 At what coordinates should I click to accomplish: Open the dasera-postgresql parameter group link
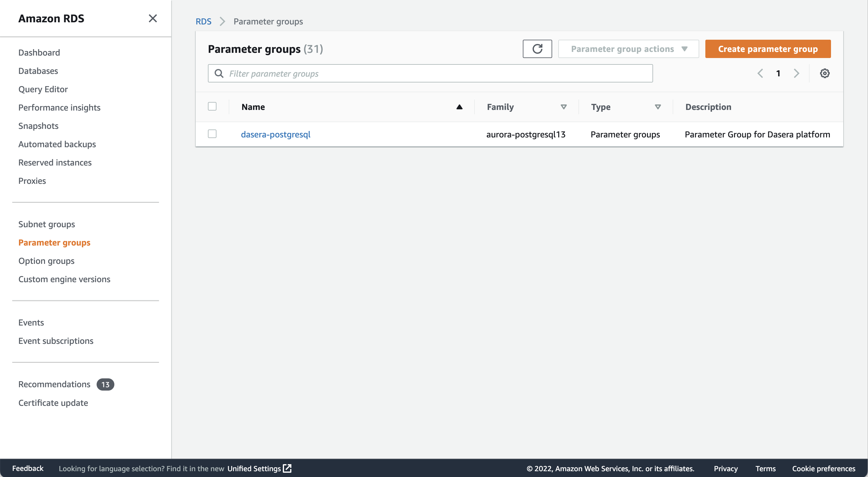click(275, 134)
